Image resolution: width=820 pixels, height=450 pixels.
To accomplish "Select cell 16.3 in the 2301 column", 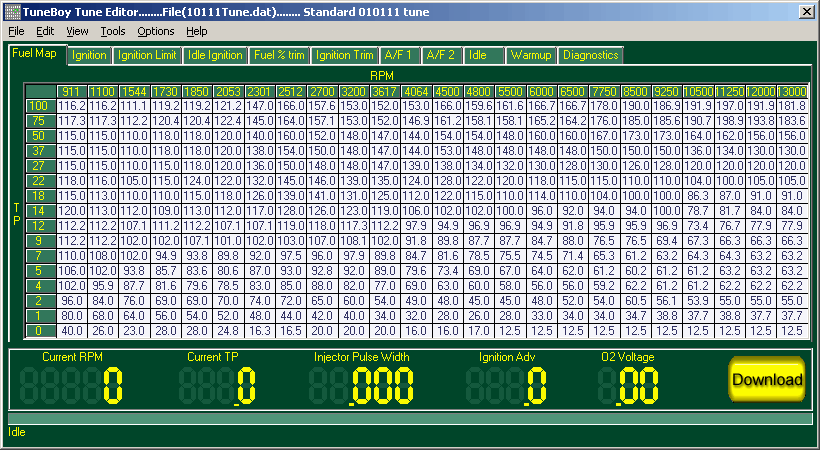I will click(260, 331).
